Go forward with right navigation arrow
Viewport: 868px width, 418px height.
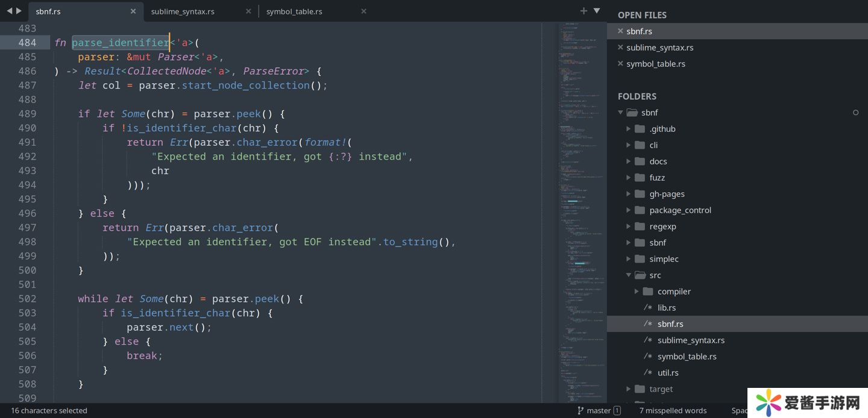19,11
